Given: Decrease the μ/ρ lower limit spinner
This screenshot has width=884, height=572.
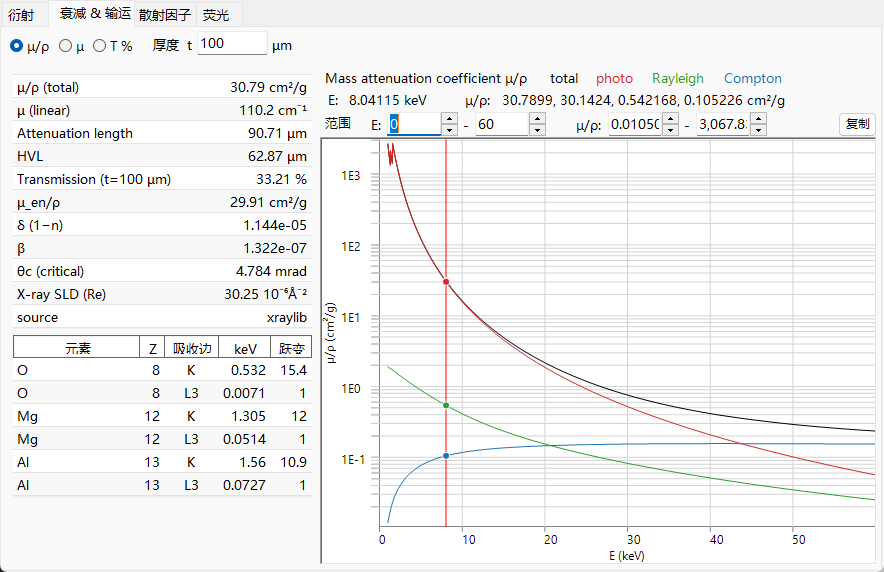Looking at the screenshot, I should pyautogui.click(x=670, y=130).
